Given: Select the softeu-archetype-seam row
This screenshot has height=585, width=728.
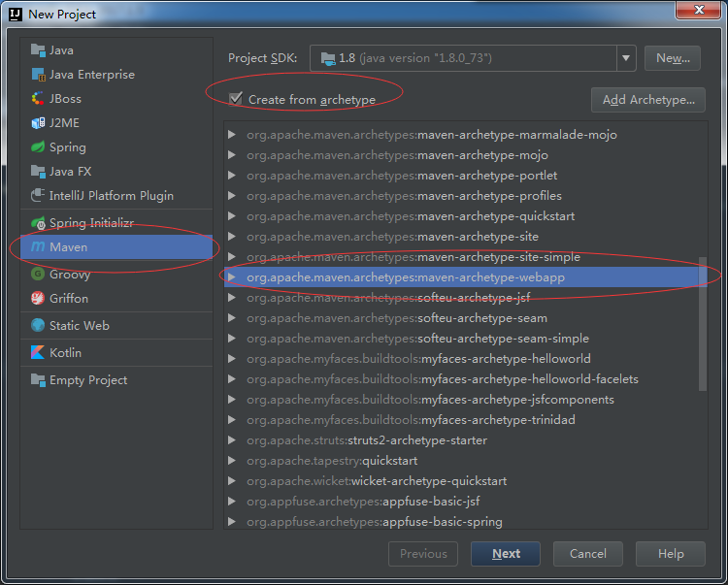Looking at the screenshot, I should [x=465, y=318].
